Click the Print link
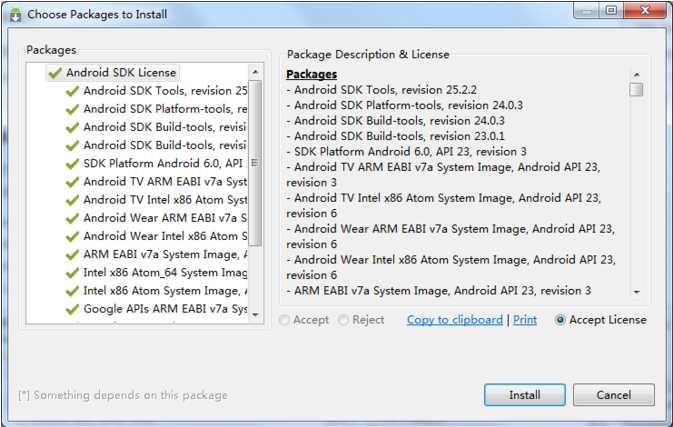This screenshot has width=673, height=427. click(x=524, y=320)
